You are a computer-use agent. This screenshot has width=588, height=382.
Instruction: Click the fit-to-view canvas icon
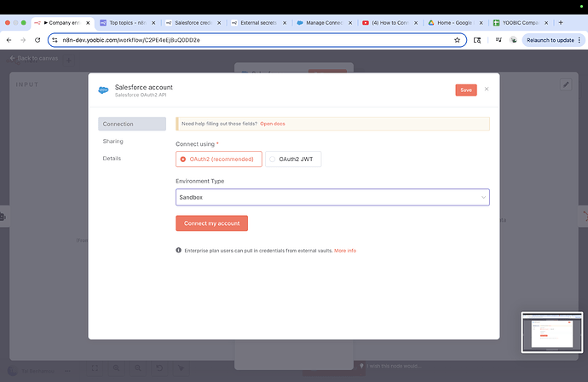click(x=95, y=368)
